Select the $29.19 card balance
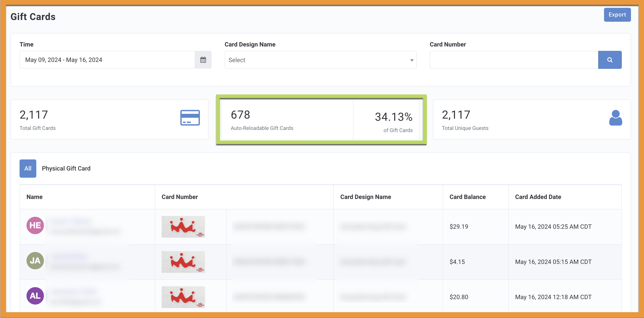Image resolution: width=644 pixels, height=318 pixels. pyautogui.click(x=459, y=227)
